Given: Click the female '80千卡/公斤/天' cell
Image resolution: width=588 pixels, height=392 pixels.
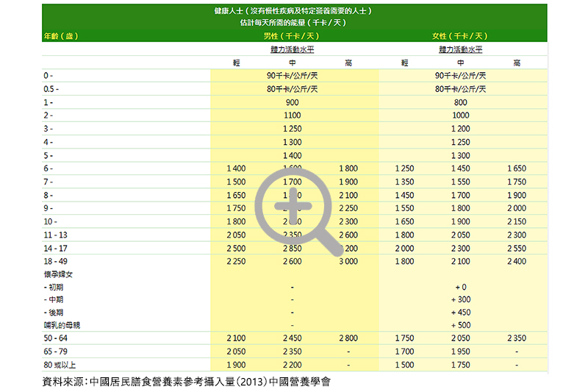Looking at the screenshot, I should click(x=461, y=89).
